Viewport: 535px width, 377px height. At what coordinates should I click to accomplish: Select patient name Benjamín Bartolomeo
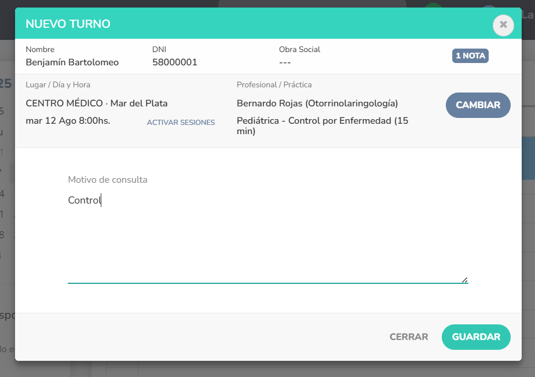pyautogui.click(x=72, y=62)
